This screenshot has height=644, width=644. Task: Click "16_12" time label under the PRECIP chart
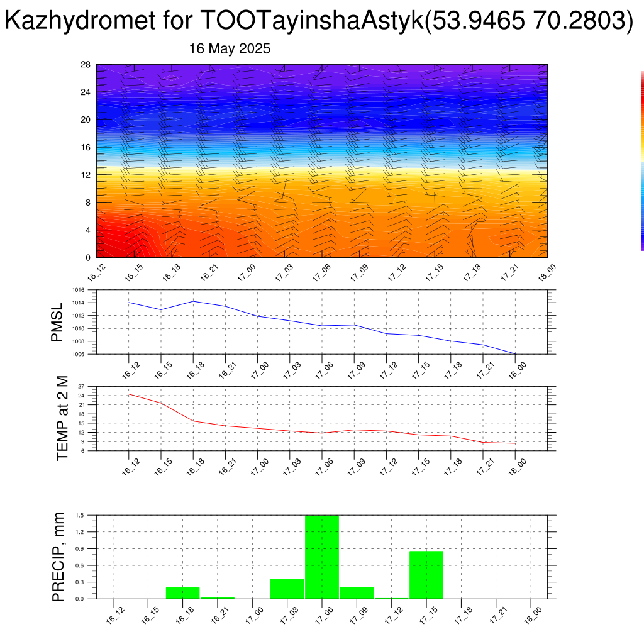(x=115, y=616)
